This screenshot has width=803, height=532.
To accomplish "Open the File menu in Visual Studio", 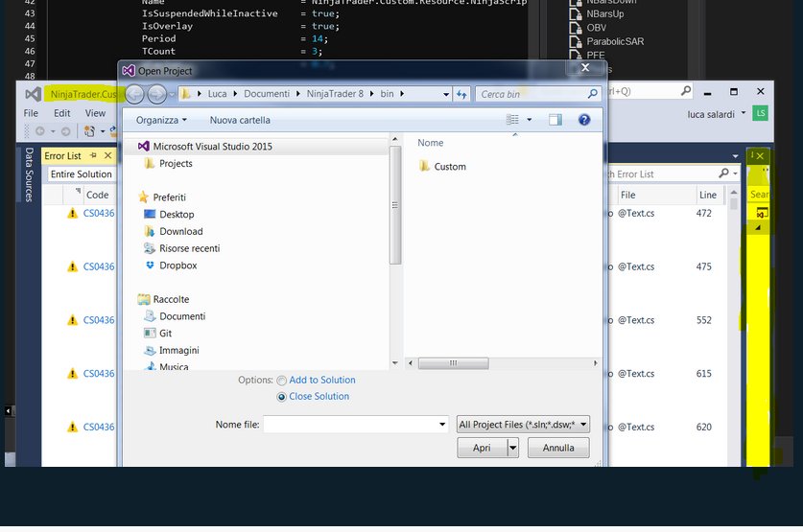I will pyautogui.click(x=31, y=113).
